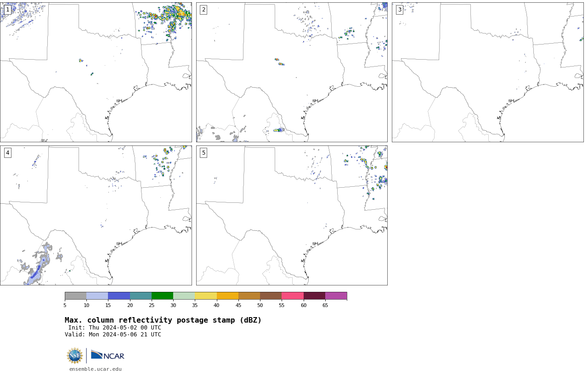Click the colorbar tick label 20

coord(130,305)
